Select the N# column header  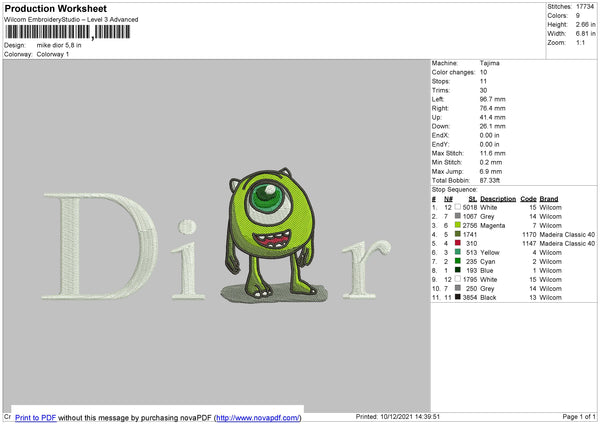click(448, 199)
